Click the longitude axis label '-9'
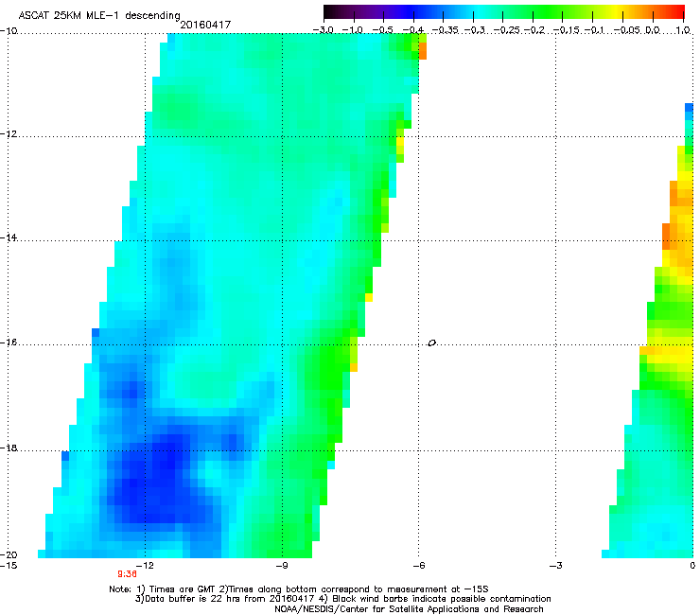This screenshot has width=700, height=615. (x=282, y=566)
